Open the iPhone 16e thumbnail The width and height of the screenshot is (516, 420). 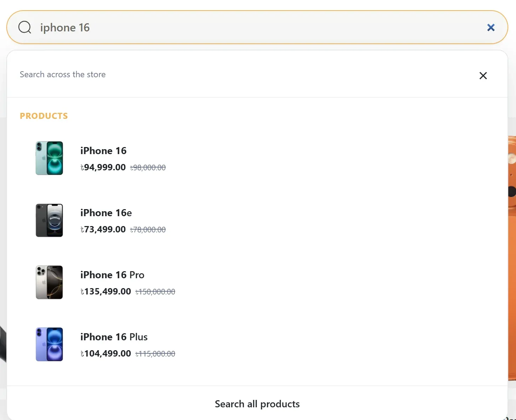click(x=49, y=220)
